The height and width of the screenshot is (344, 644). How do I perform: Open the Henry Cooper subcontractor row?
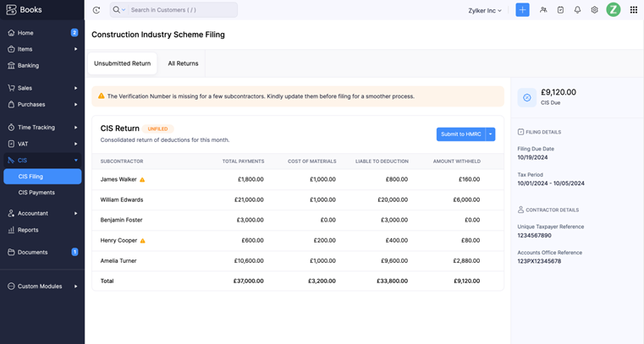pyautogui.click(x=298, y=241)
